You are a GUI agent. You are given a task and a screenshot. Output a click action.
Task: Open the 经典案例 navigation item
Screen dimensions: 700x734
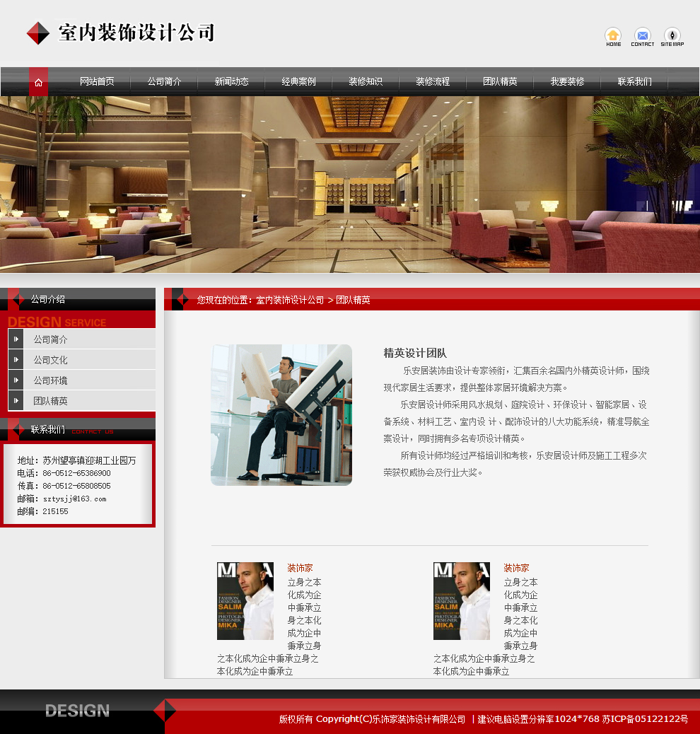[298, 81]
